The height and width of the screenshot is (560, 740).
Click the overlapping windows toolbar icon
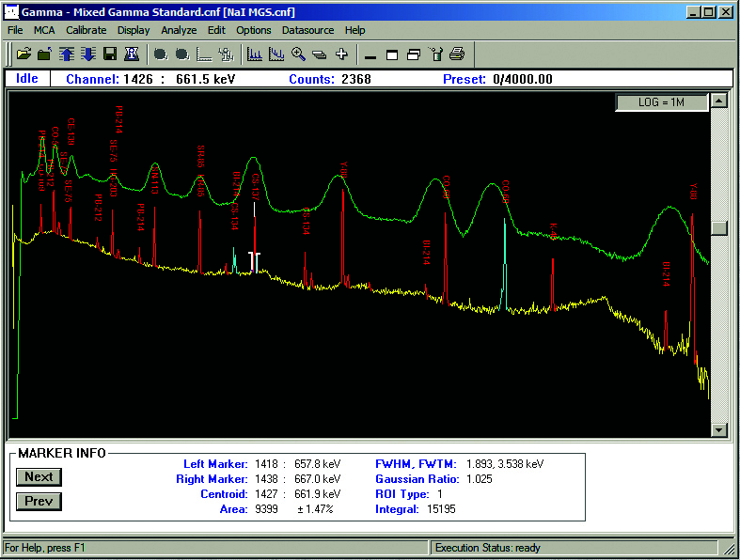[414, 54]
